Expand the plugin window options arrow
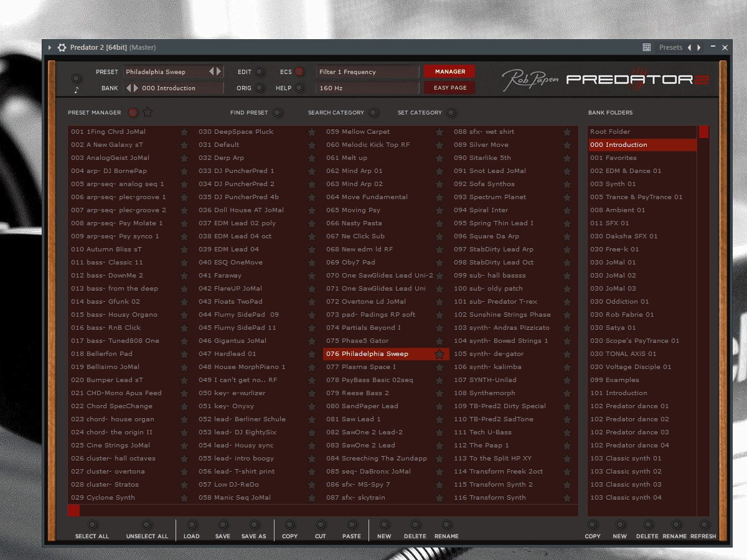Viewport: 747px width, 560px height. point(50,47)
